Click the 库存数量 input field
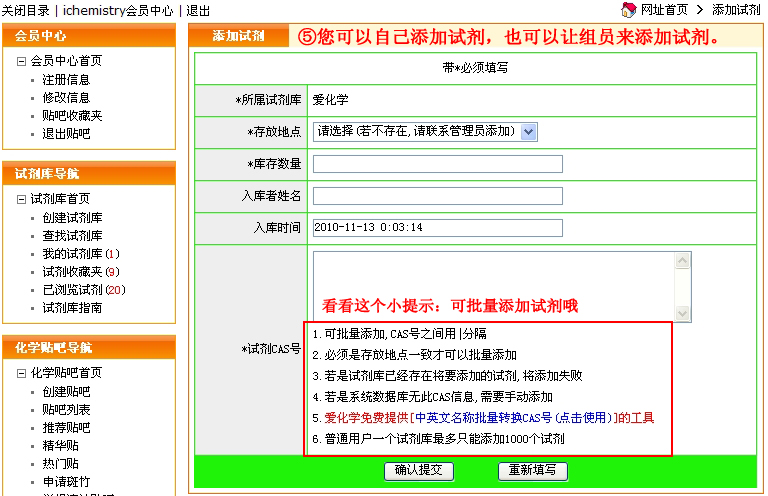Screen dimensions: 768x496 click(x=437, y=164)
